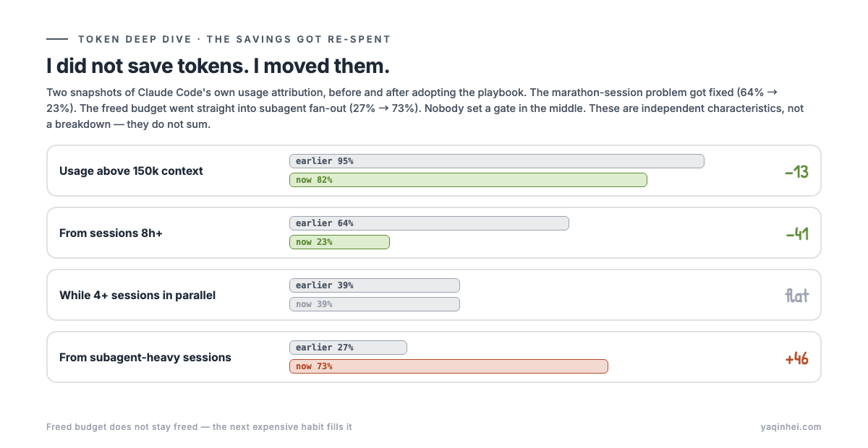The width and height of the screenshot is (868, 448).
Task: Select While 4+ sessions in parallel label
Action: (137, 296)
